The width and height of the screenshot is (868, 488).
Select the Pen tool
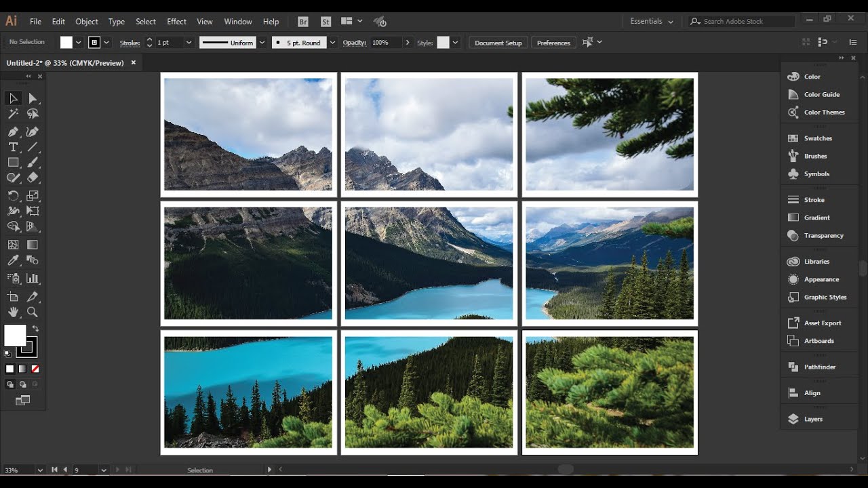tap(13, 131)
